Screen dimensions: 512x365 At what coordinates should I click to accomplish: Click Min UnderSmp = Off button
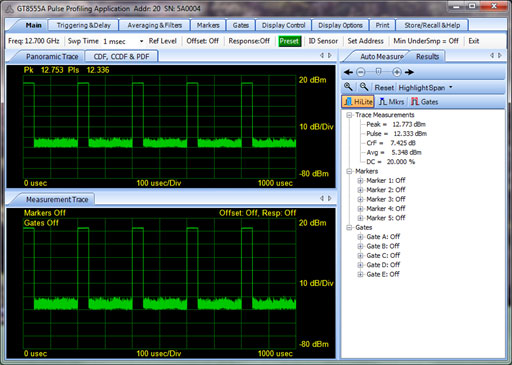click(x=426, y=41)
